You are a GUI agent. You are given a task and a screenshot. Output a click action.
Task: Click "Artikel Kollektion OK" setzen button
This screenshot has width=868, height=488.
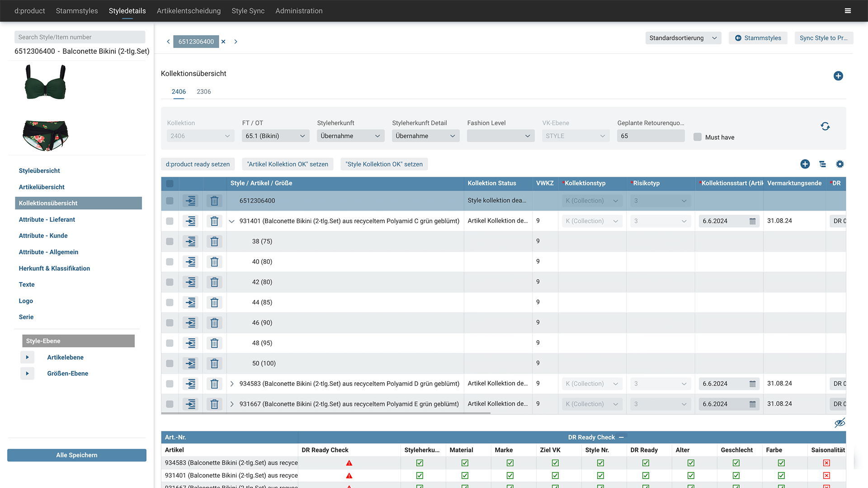click(x=288, y=164)
